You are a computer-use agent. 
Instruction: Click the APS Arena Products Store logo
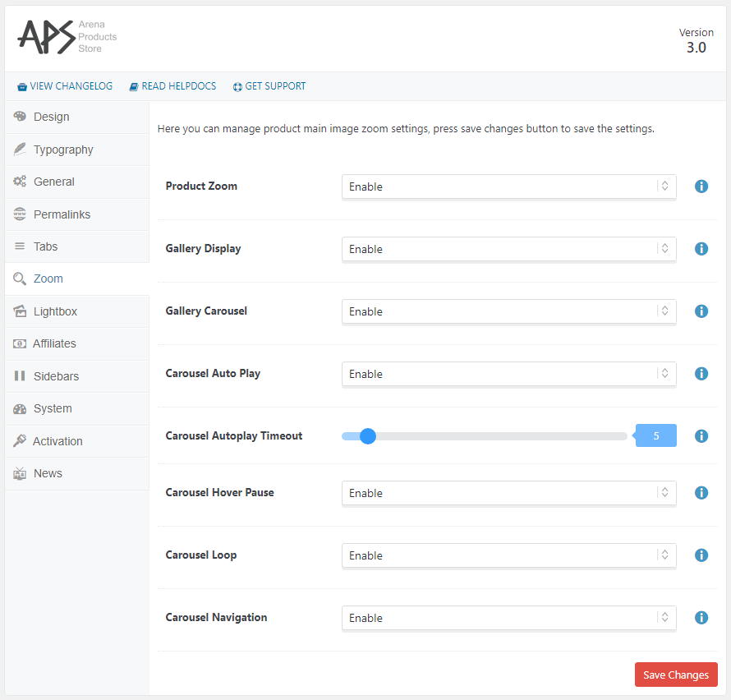pyautogui.click(x=67, y=37)
